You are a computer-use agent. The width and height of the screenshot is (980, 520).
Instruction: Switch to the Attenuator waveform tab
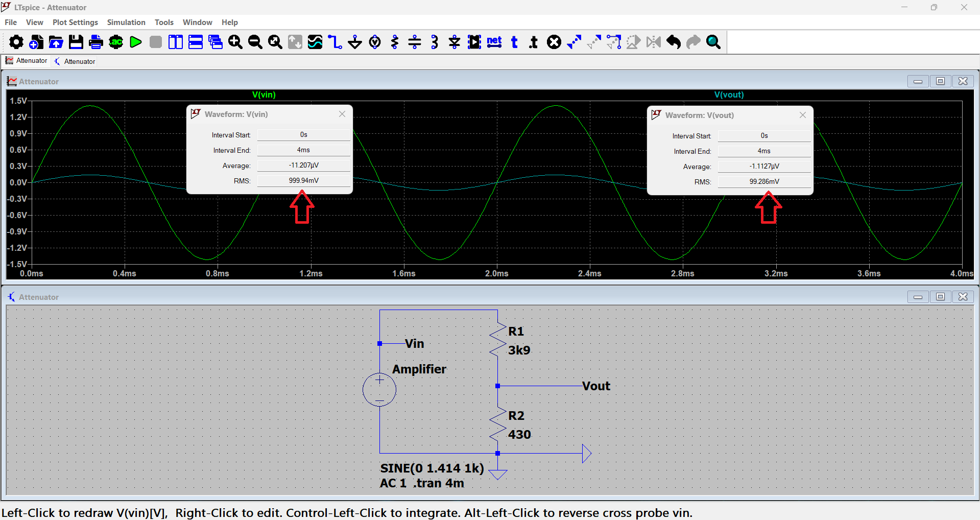[x=26, y=61]
